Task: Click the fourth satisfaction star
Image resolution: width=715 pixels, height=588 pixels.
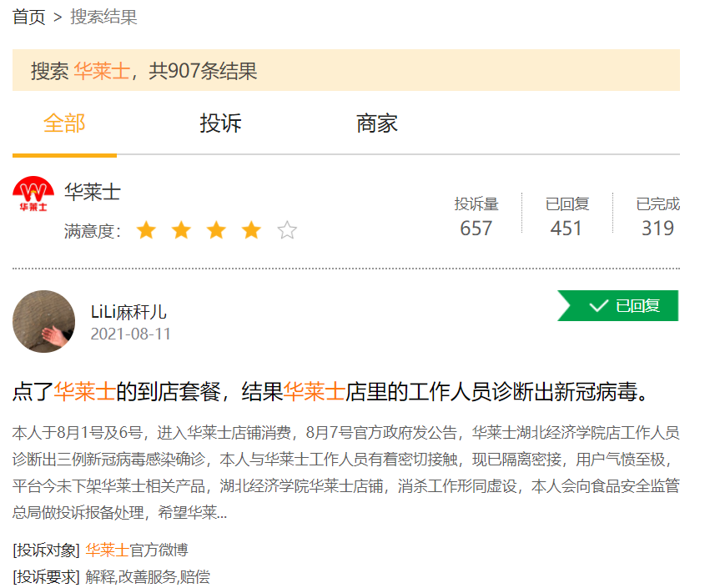Action: pos(251,230)
